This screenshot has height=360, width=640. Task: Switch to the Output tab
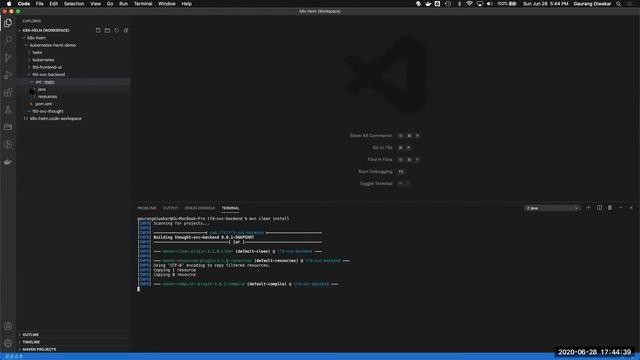coord(170,208)
